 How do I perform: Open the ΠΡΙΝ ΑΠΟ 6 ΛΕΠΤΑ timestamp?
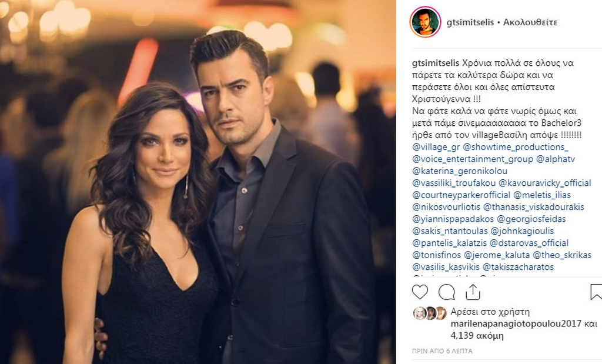442,351
